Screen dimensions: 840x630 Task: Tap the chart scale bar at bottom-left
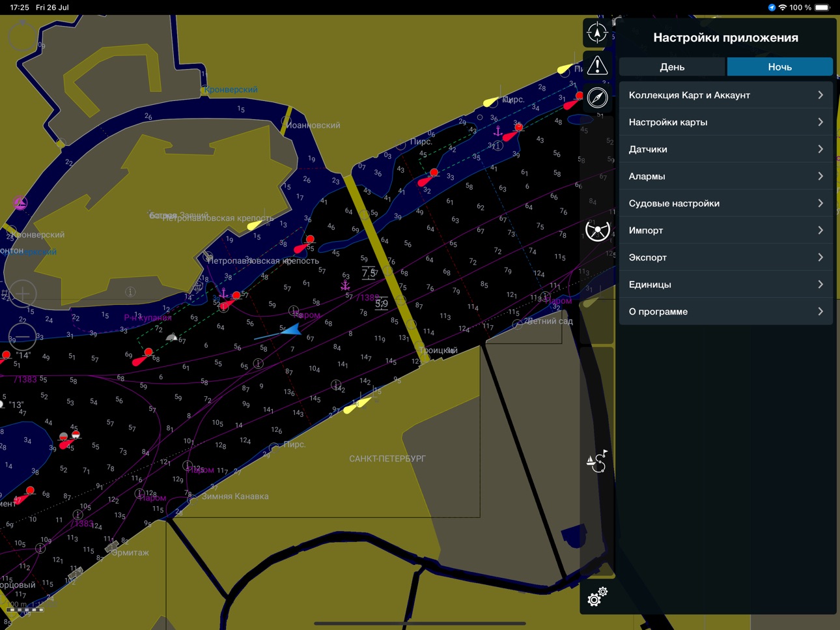coord(25,609)
